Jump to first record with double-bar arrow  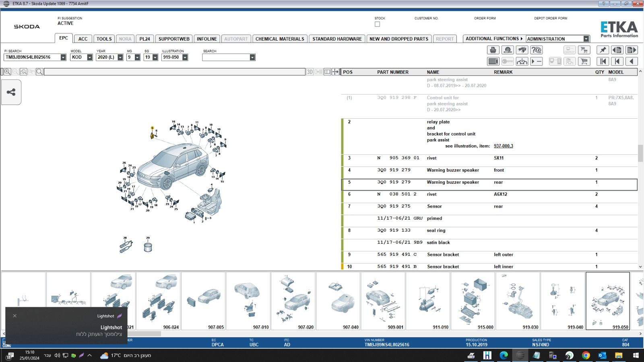click(x=603, y=62)
